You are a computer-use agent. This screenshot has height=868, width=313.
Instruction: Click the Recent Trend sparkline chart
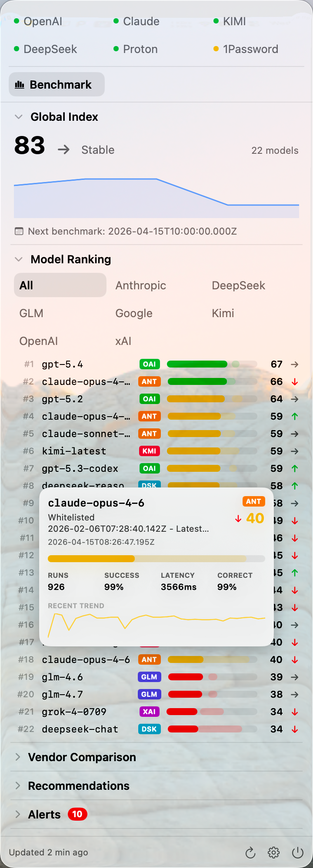tap(156, 621)
